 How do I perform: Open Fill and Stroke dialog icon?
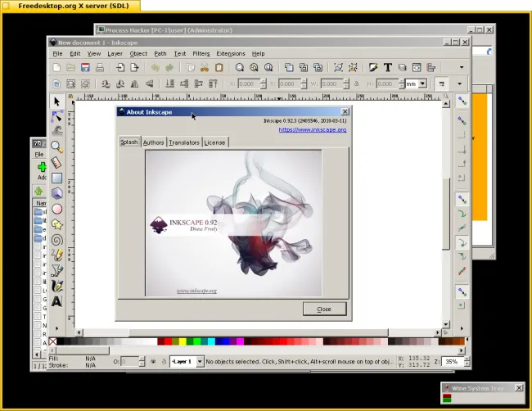[373, 67]
